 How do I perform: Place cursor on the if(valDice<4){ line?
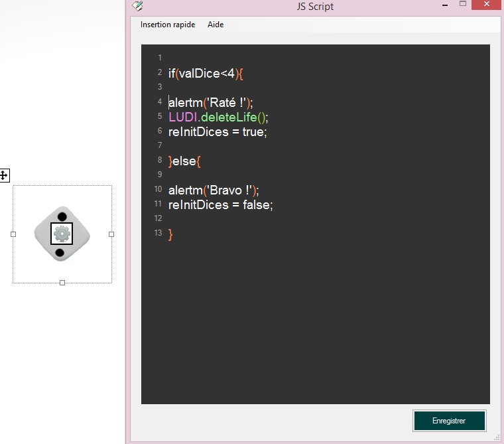(206, 73)
